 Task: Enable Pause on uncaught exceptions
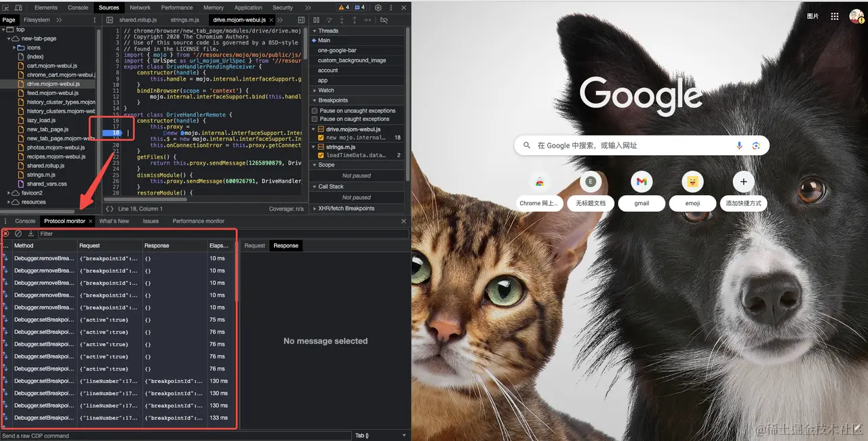coord(315,110)
